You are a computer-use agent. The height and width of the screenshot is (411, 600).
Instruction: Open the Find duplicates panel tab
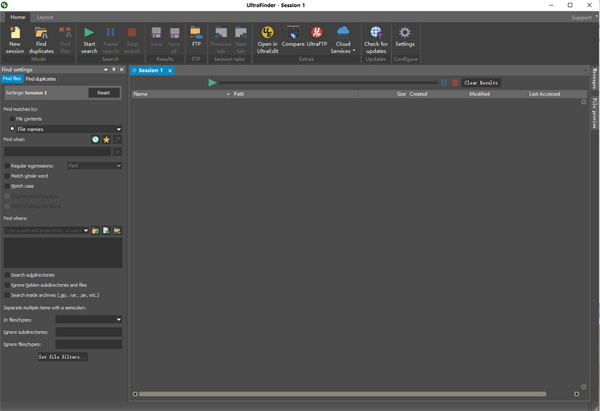[x=41, y=78]
